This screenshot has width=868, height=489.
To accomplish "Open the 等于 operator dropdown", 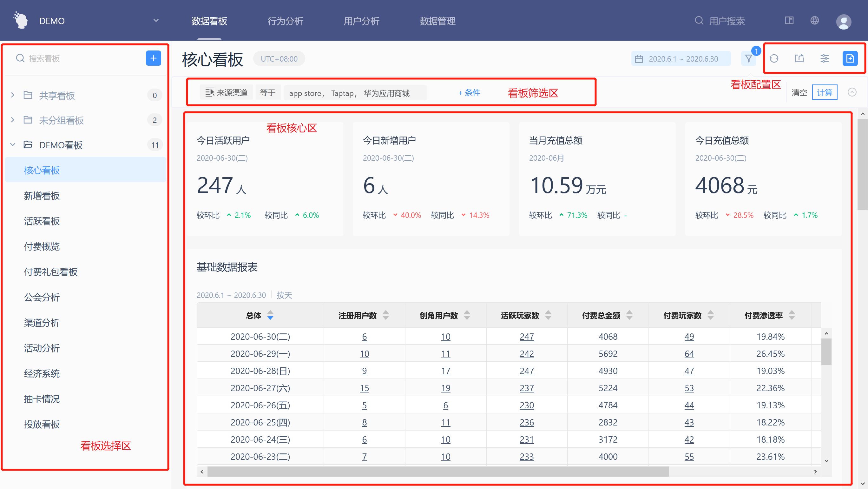I will click(x=268, y=92).
